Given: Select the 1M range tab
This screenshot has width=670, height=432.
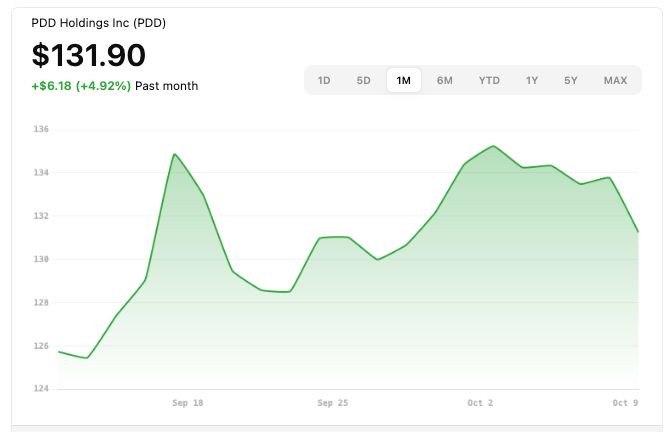Looking at the screenshot, I should (x=404, y=80).
